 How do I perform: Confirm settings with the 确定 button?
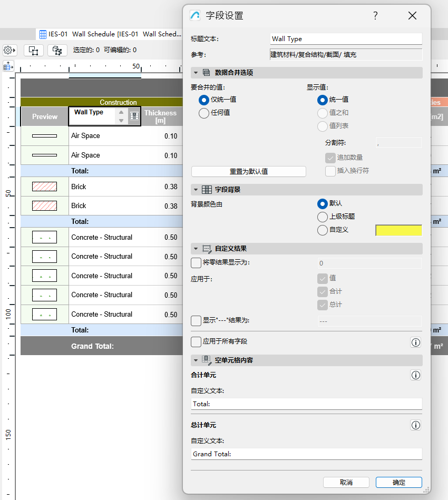[398, 482]
